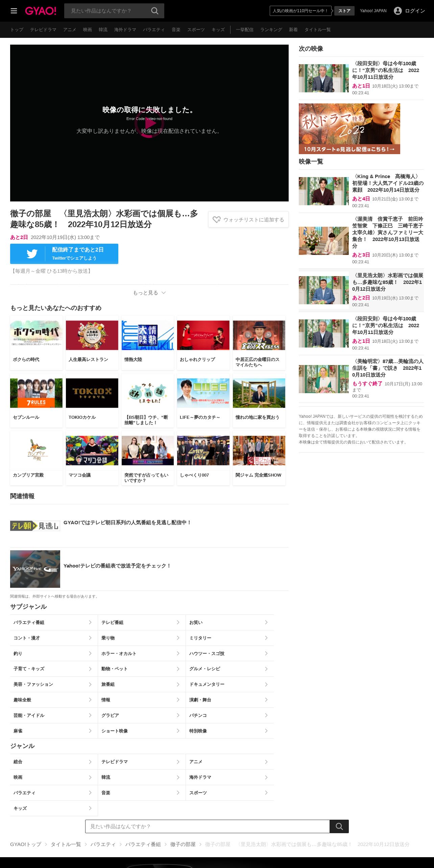Screen dimensions: 434x868
Task: Open 韓流 genre list row
Action: coord(142,777)
